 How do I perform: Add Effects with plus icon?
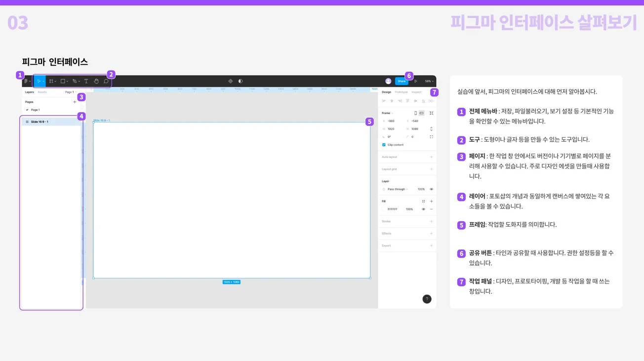431,233
